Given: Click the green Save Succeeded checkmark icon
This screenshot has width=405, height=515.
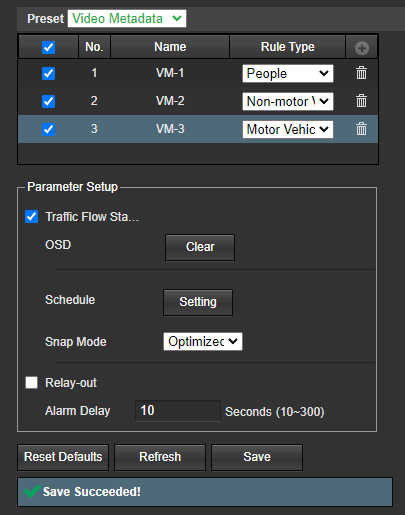Looking at the screenshot, I should (x=32, y=491).
